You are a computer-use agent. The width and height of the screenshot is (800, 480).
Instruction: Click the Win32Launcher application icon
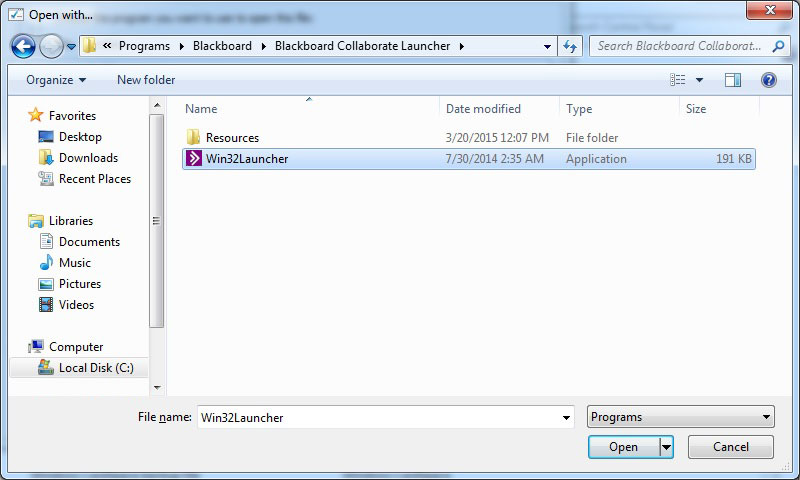click(193, 158)
